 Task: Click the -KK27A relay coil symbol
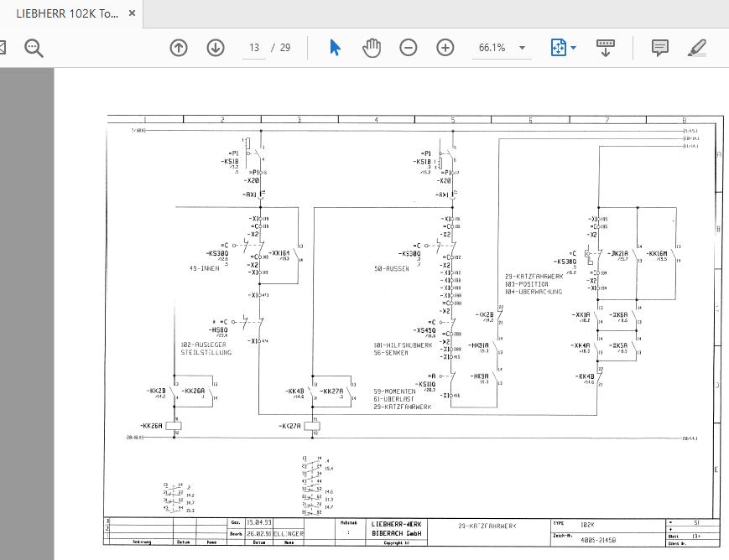(314, 426)
